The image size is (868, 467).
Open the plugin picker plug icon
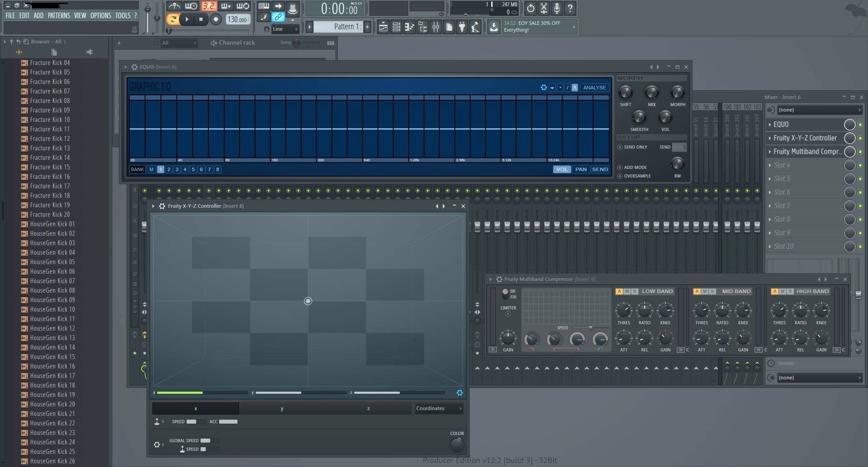(462, 27)
